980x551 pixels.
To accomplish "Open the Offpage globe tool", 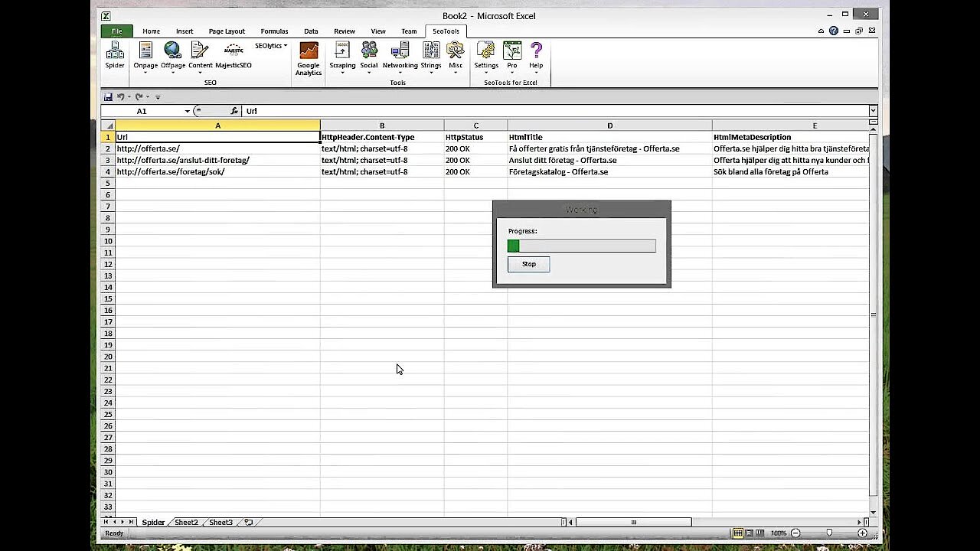I will (173, 55).
